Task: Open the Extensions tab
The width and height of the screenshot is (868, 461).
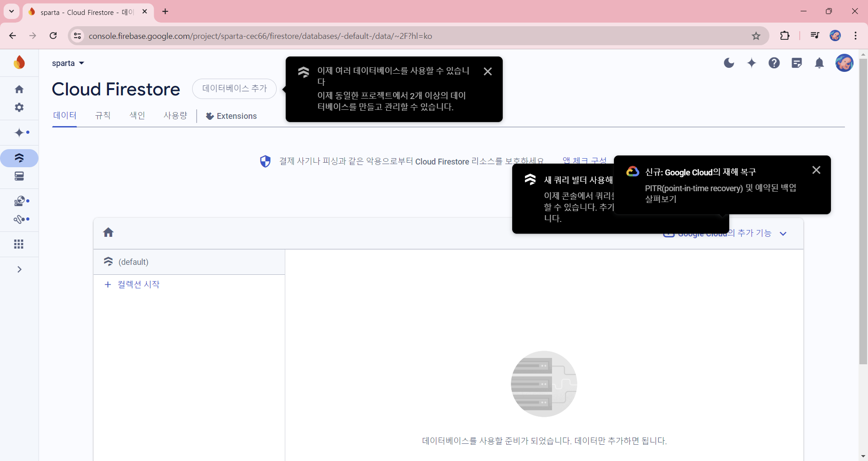Action: (231, 116)
